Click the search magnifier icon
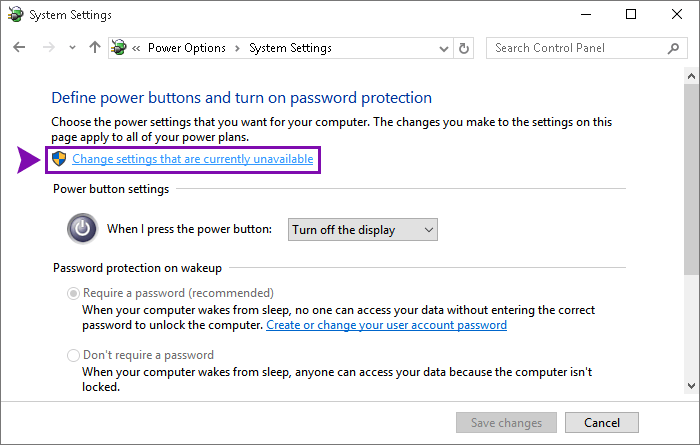 coord(673,48)
